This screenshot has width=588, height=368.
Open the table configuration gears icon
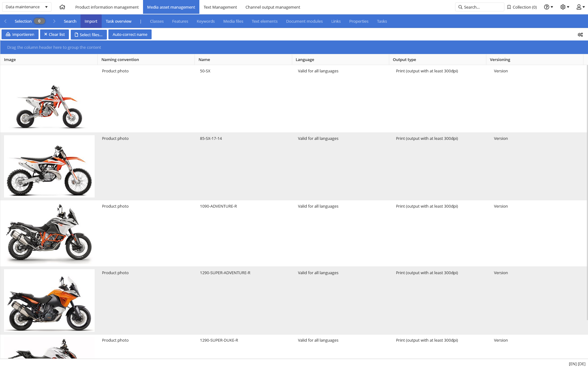(580, 35)
